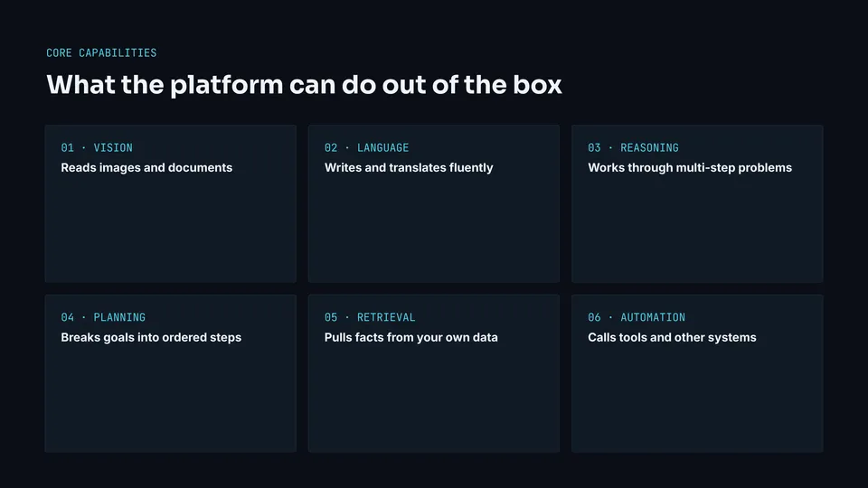Click the '03 · REASONING' label
This screenshot has height=488, width=868.
[x=633, y=147]
